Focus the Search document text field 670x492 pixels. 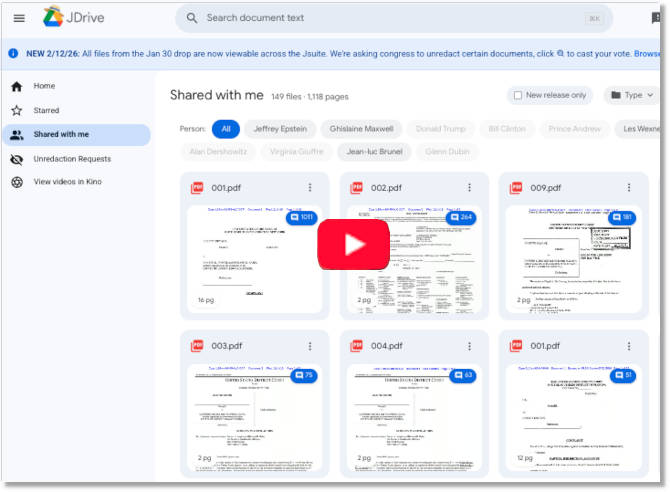pos(394,18)
